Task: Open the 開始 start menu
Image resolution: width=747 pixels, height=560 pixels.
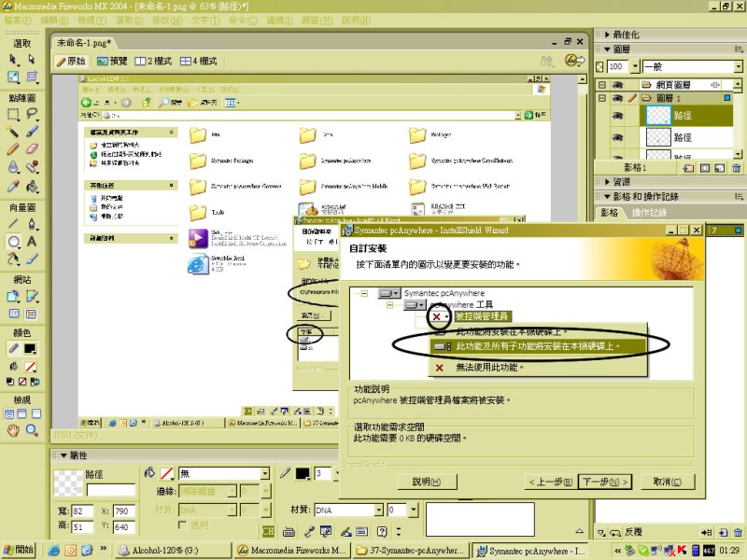Action: pos(18,550)
